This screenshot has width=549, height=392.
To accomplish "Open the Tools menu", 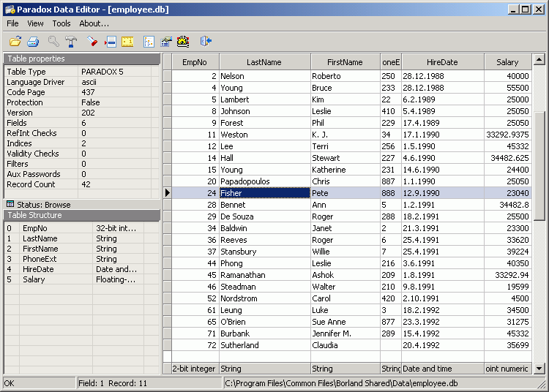I will [61, 23].
